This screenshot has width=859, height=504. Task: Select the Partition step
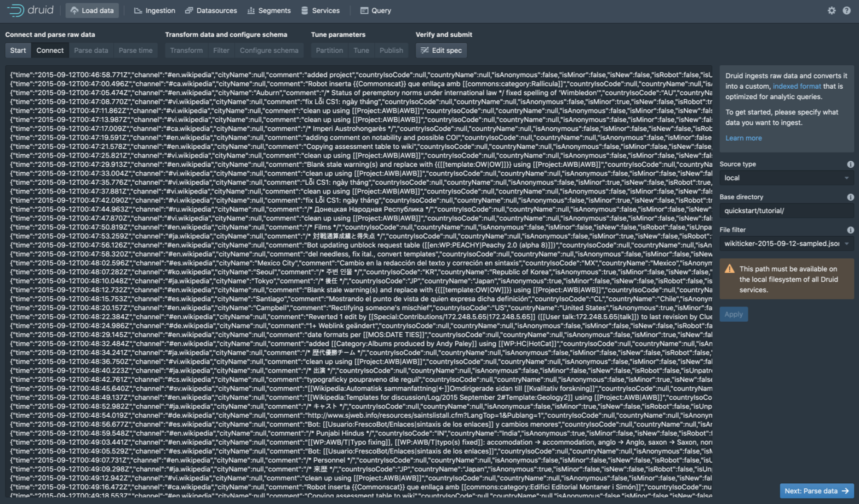tap(329, 51)
